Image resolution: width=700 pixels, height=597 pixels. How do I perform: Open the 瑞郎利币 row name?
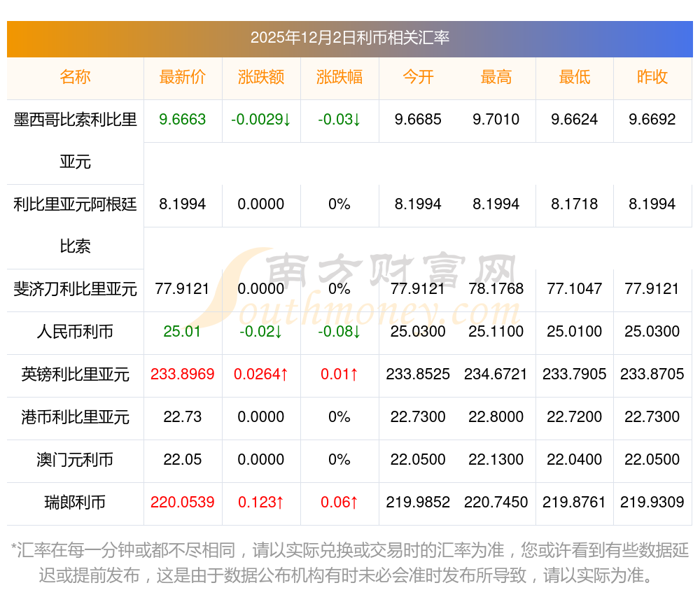coord(75,503)
